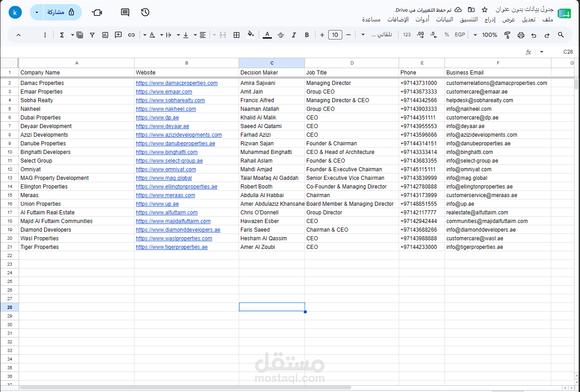
Task: Apply percent format with the % icon
Action: (447, 35)
